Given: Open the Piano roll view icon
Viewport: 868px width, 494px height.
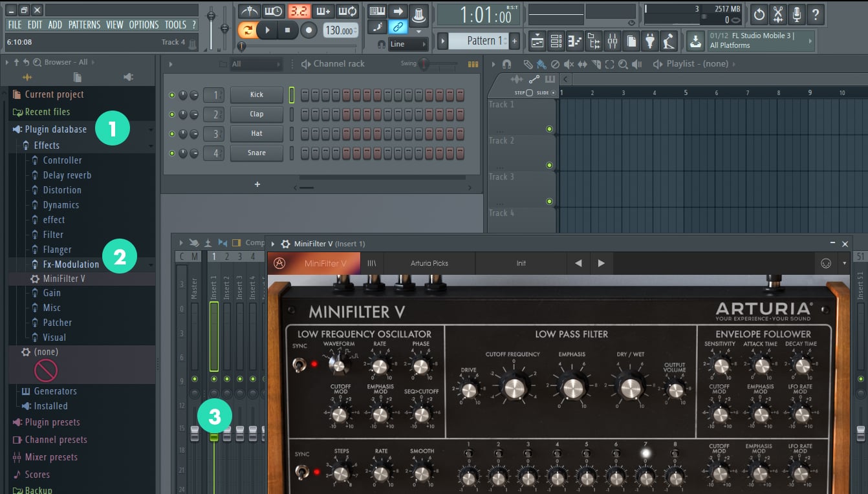Looking at the screenshot, I should coord(575,41).
